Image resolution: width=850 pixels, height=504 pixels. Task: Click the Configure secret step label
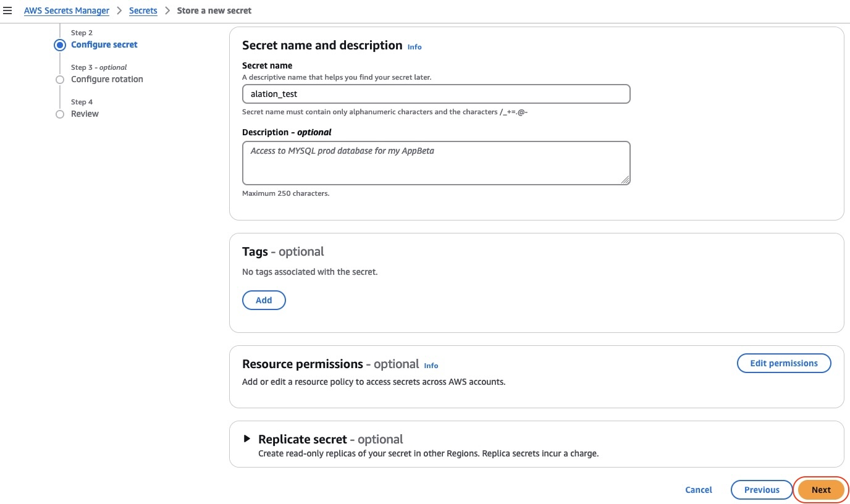click(x=104, y=44)
